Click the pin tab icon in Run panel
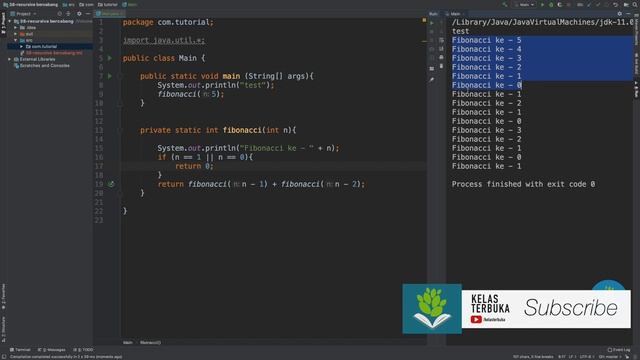Image resolution: width=640 pixels, height=360 pixels. (x=432, y=80)
